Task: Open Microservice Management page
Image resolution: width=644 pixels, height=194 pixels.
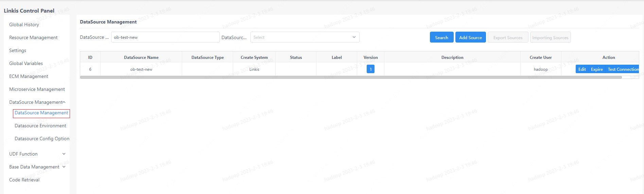Action: 37,89
